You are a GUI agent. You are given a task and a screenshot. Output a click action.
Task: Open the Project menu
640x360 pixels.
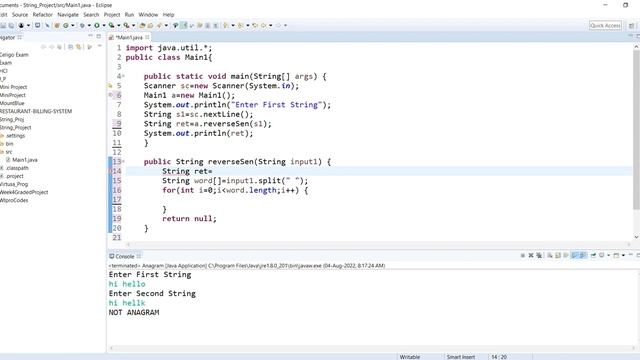pos(112,15)
